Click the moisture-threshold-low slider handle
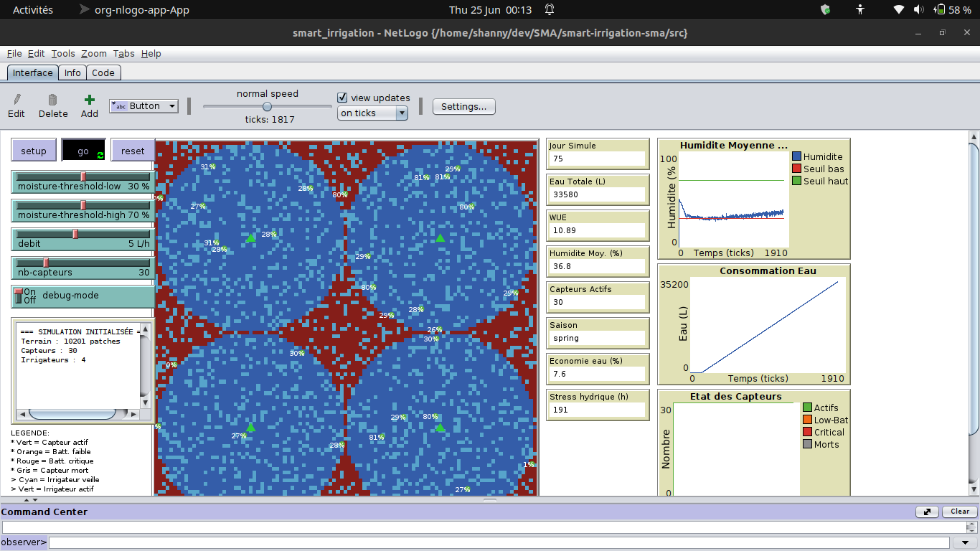980x551 pixels. point(83,176)
